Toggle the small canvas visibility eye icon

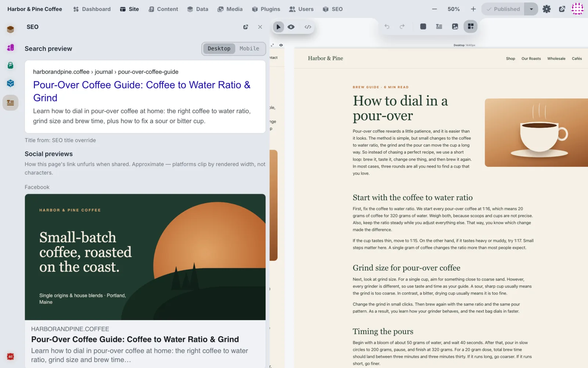pyautogui.click(x=281, y=45)
